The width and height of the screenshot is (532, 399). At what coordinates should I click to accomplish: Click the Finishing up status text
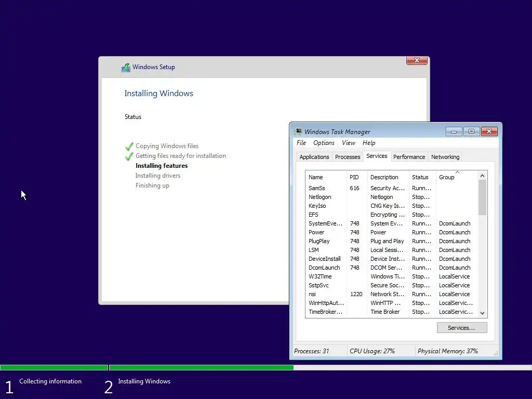click(152, 185)
